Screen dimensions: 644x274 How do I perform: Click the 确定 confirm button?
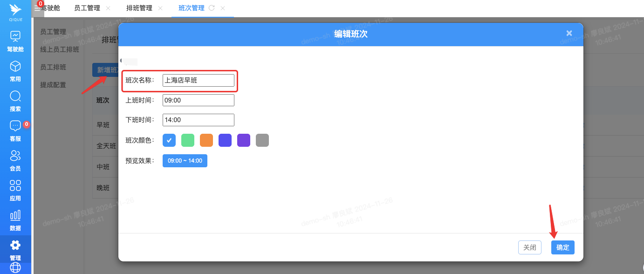coord(562,247)
